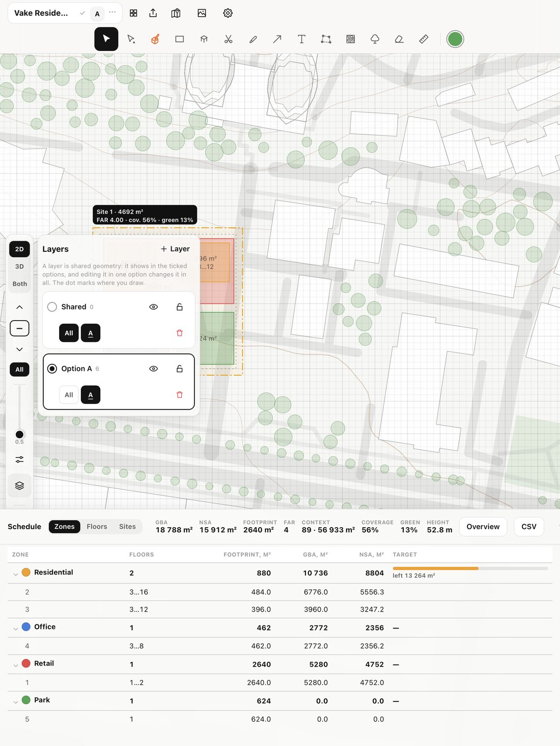560x746 pixels.
Task: Click the minus floor level box
Action: (19, 329)
